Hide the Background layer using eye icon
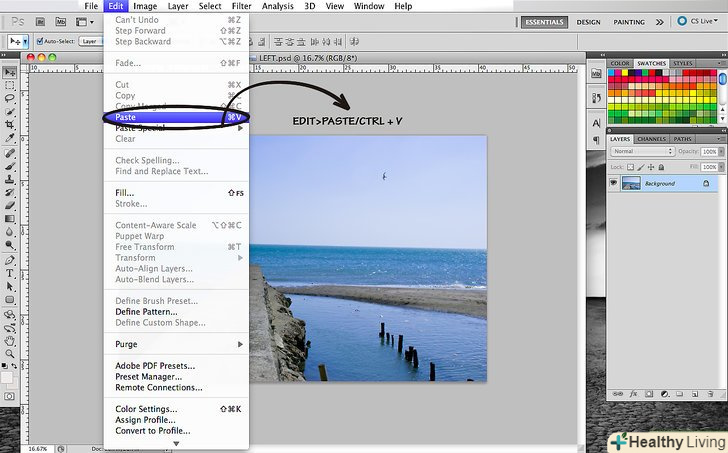Viewport: 728px width, 453px height. click(614, 184)
